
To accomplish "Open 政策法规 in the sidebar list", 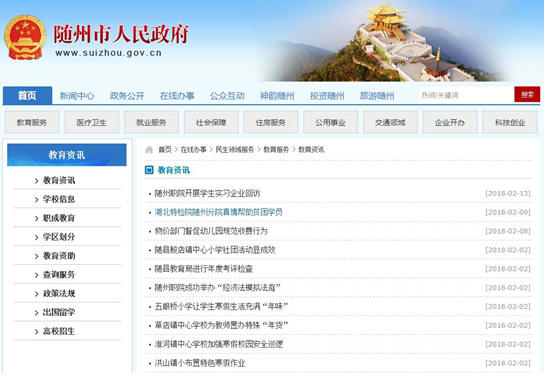I will [59, 294].
